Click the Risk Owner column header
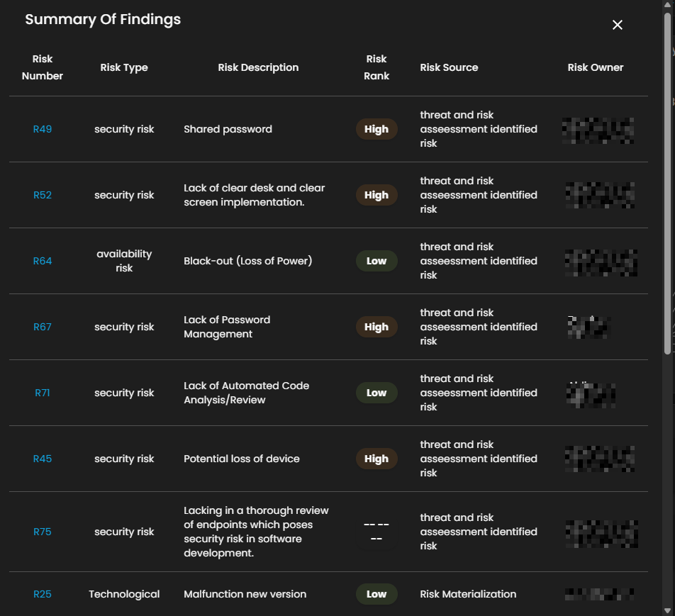This screenshot has height=616, width=675. (x=596, y=67)
